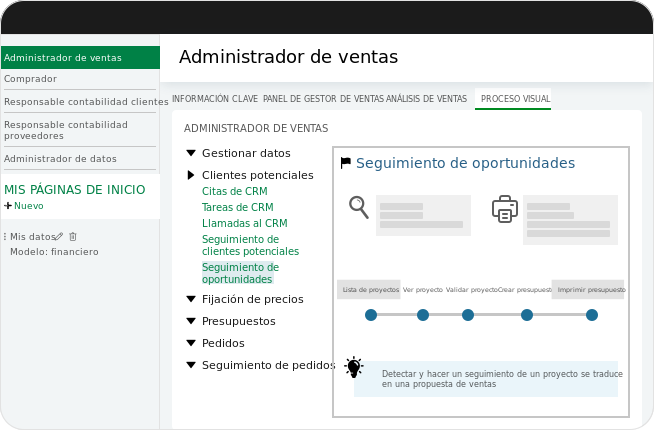
Task: Open the Citas de CRM link
Action: click(x=234, y=191)
